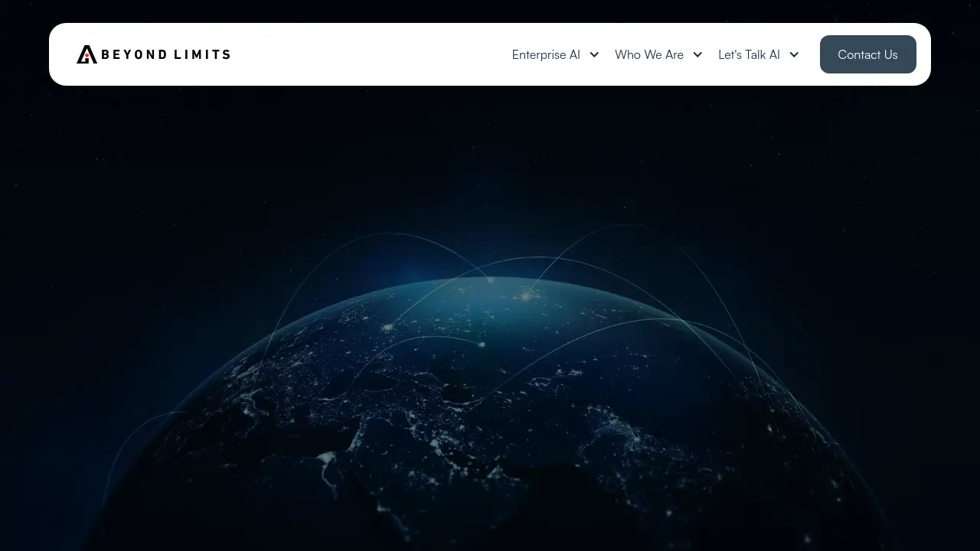Click the BEYOND LIMITS wordmark text

[x=165, y=54]
